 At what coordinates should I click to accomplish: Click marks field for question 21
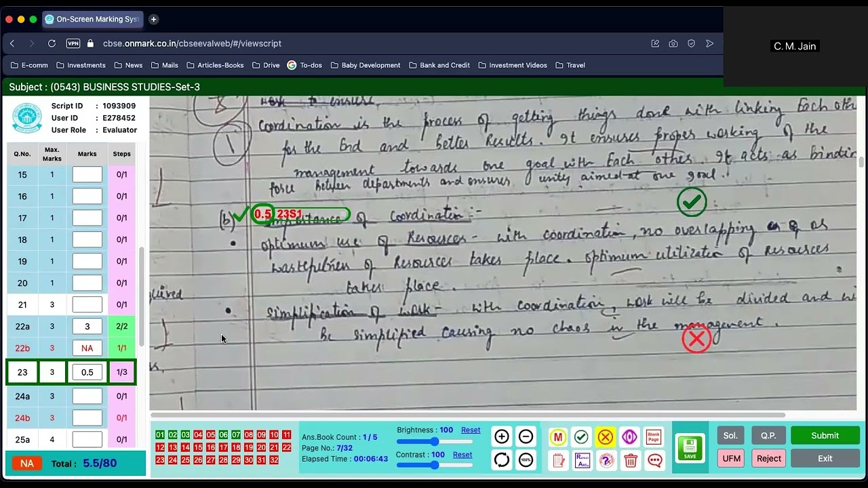click(x=87, y=305)
